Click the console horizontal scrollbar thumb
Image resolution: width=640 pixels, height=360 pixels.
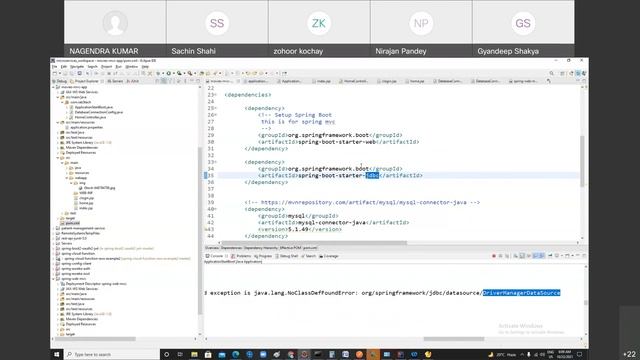[453, 339]
